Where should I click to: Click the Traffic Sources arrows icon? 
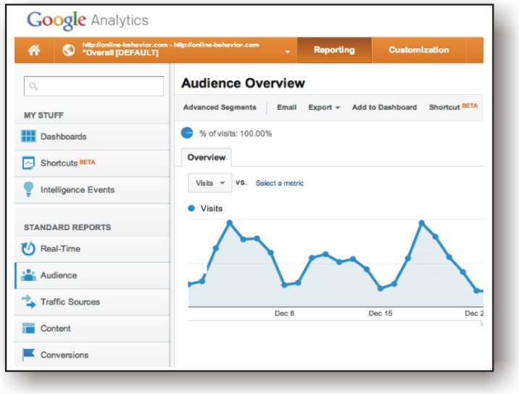(28, 302)
